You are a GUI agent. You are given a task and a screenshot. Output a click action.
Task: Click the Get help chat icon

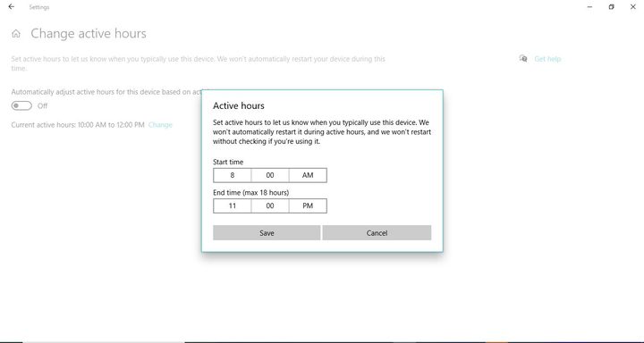tap(523, 59)
